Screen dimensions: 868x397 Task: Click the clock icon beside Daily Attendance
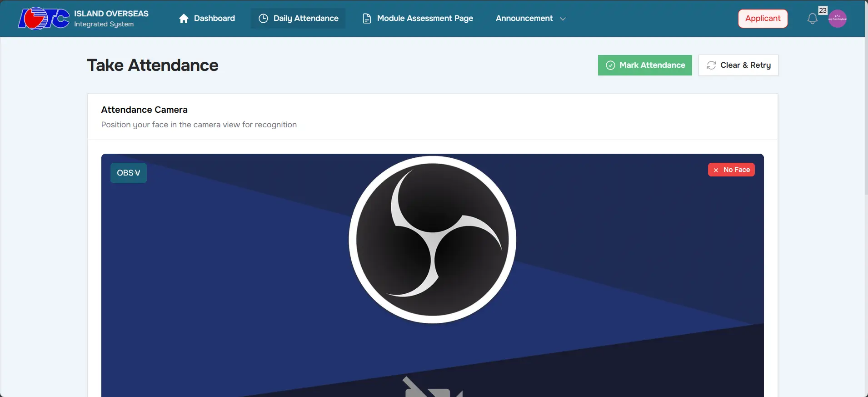tap(263, 19)
